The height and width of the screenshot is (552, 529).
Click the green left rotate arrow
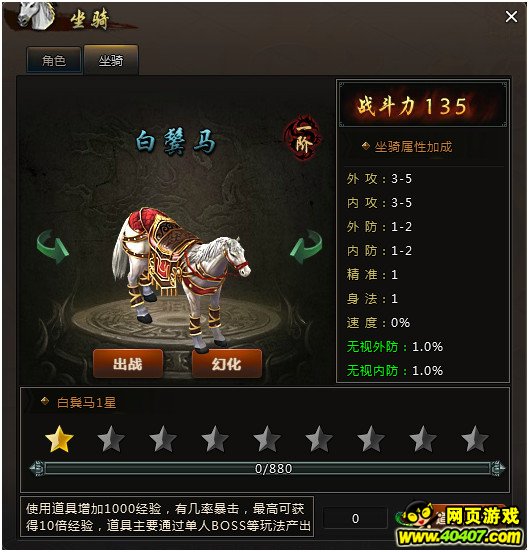click(x=53, y=246)
